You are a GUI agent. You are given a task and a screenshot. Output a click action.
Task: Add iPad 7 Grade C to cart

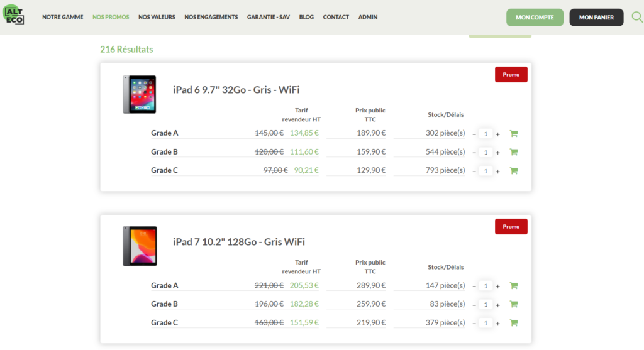point(514,323)
